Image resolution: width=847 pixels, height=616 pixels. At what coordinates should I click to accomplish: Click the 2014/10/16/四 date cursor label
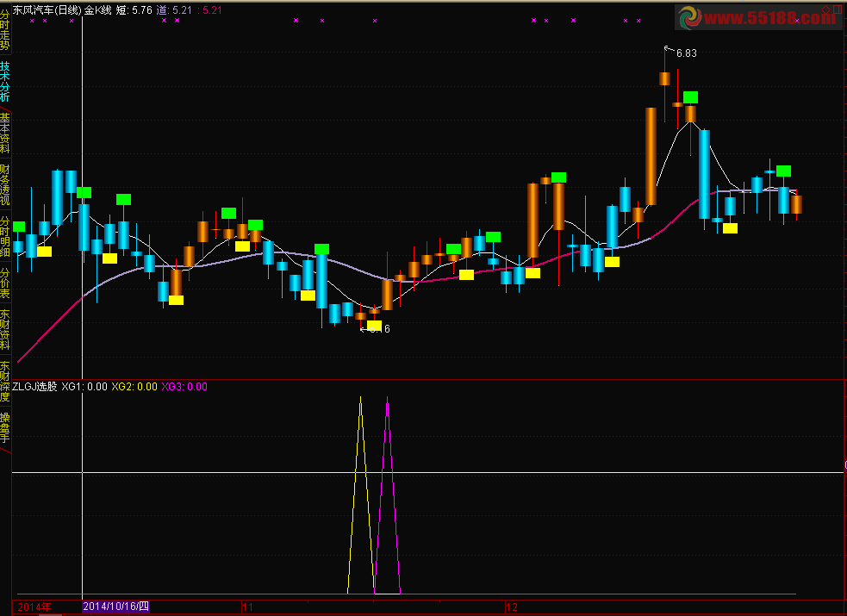(x=116, y=607)
